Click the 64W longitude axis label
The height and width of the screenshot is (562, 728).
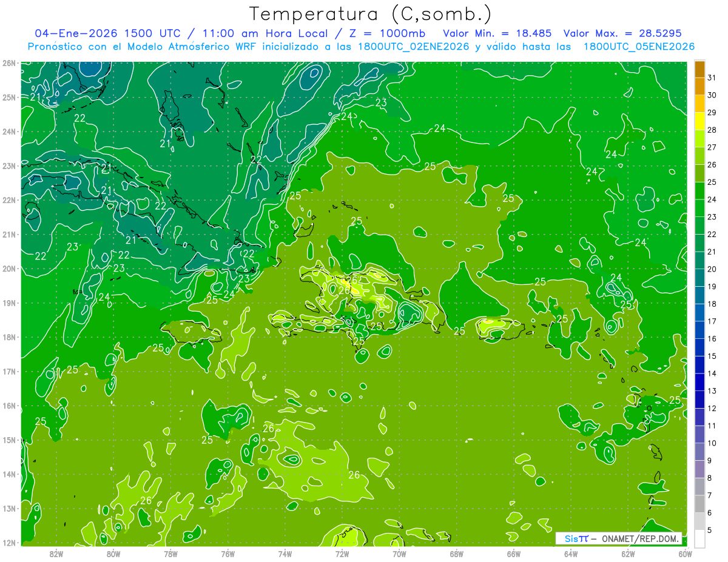click(571, 554)
